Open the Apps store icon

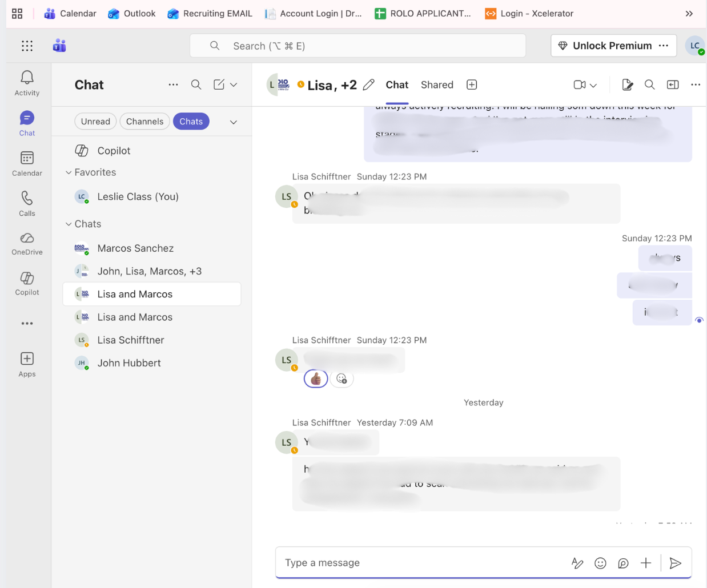[27, 364]
